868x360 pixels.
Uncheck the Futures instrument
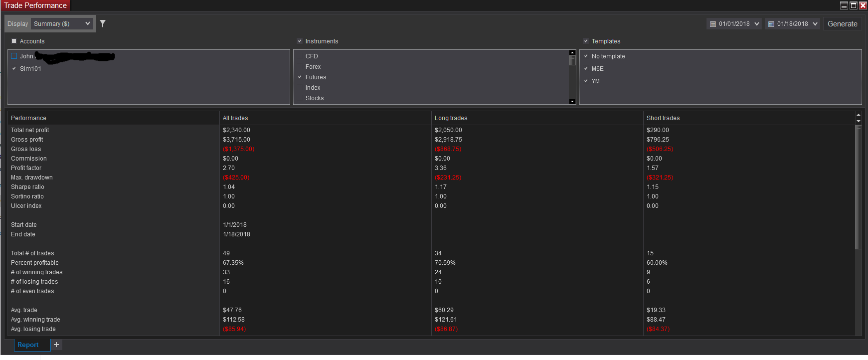click(300, 77)
